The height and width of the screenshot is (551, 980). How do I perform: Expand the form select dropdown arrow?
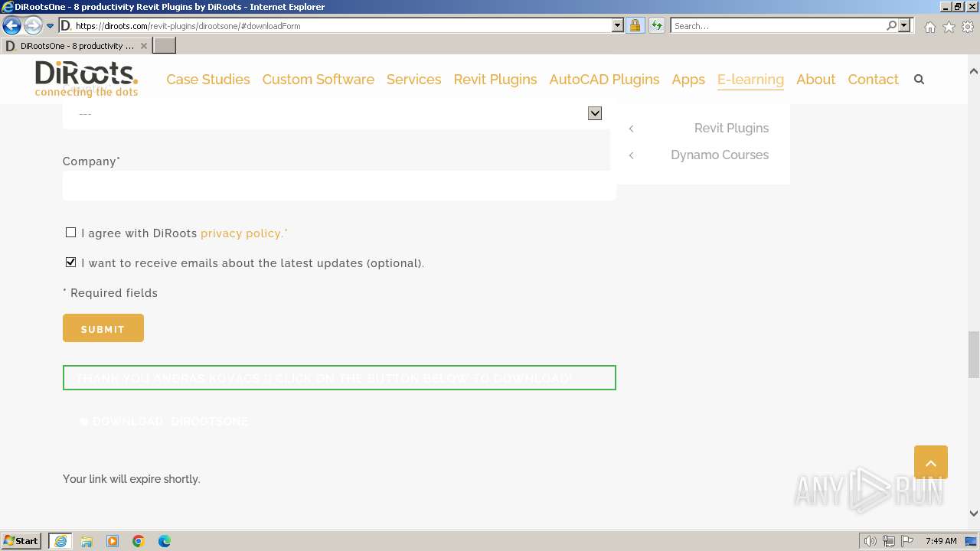pyautogui.click(x=595, y=113)
